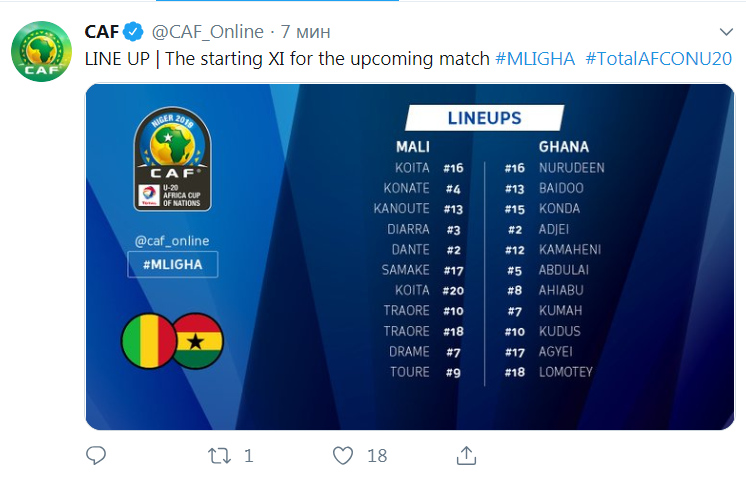
Task: Click the retweet count 1
Action: [248, 456]
